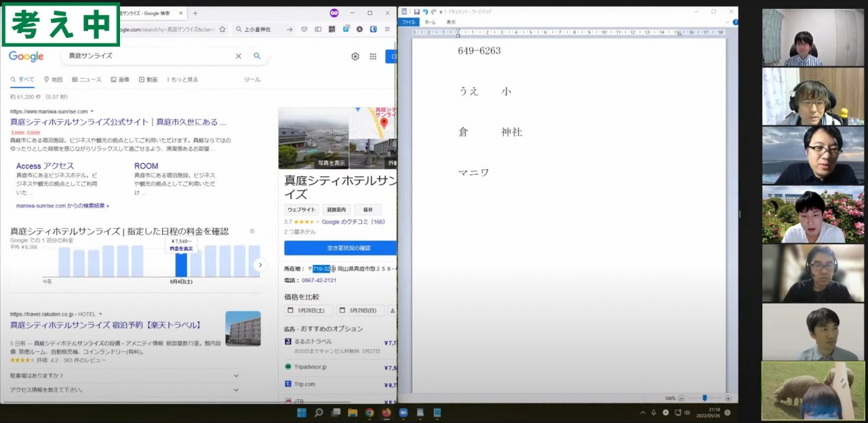Zoom in with WordPad plus button
The width and height of the screenshot is (868, 423).
point(728,398)
